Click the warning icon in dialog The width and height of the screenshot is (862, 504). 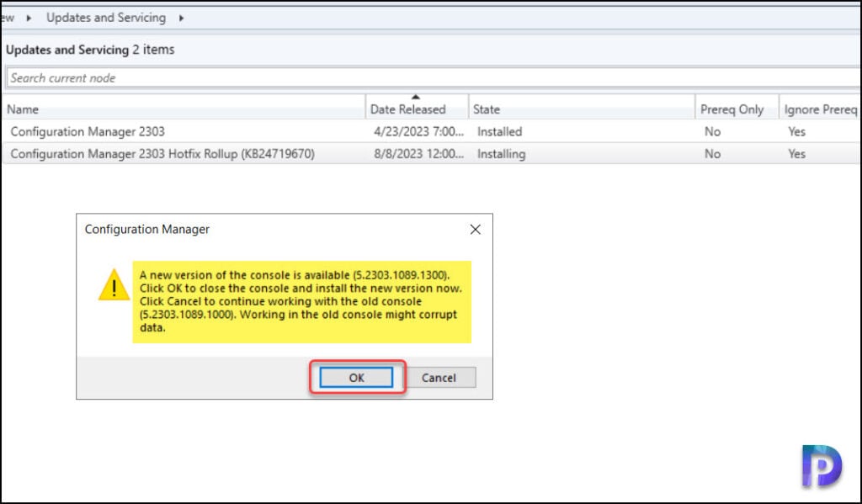(x=114, y=284)
